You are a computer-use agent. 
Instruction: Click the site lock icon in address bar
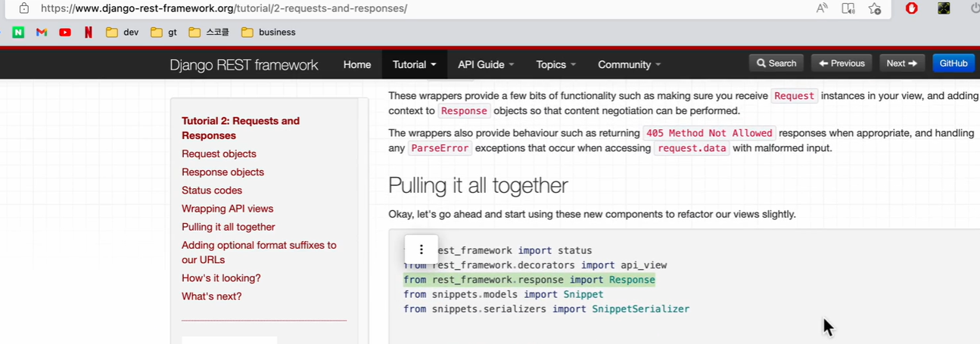[x=24, y=8]
